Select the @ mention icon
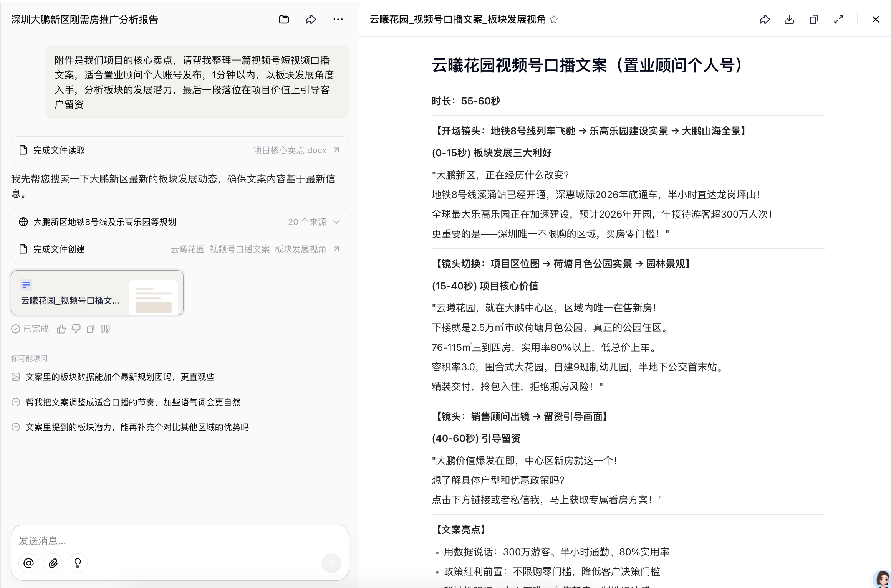 click(28, 563)
